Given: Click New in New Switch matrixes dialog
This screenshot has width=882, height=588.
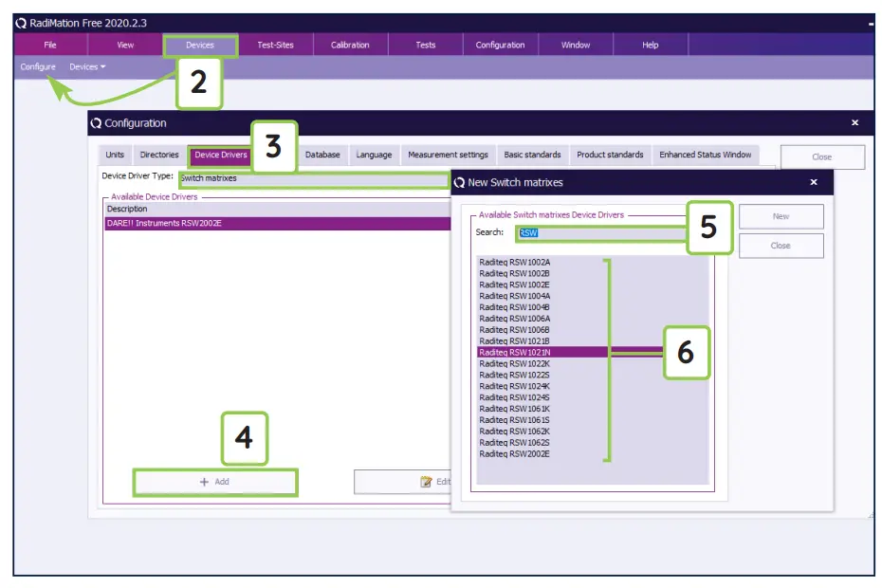Looking at the screenshot, I should (781, 216).
